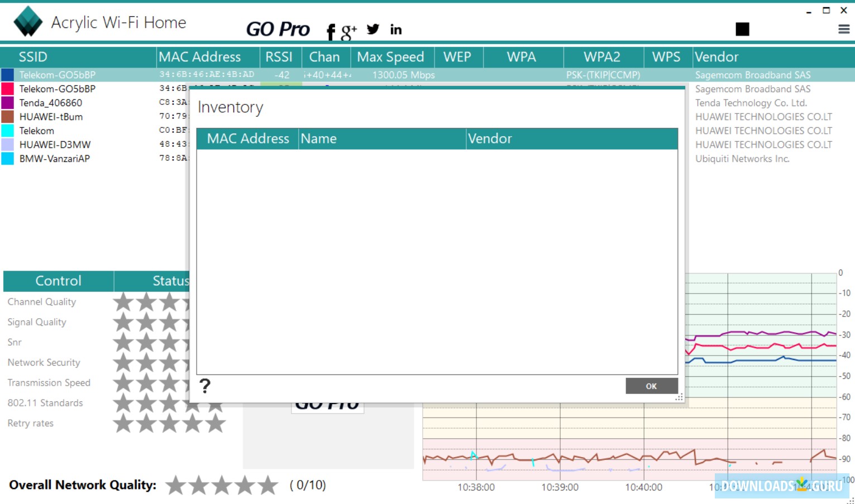Open the Facebook social link icon
The height and width of the screenshot is (504, 855).
point(331,32)
